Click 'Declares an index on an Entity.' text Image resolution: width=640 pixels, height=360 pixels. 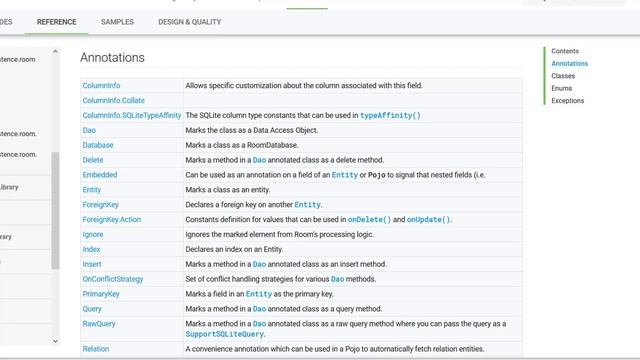point(234,249)
